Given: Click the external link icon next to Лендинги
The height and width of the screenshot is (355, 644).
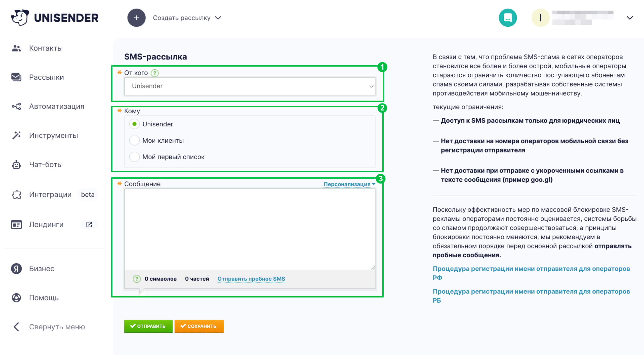Looking at the screenshot, I should tap(89, 224).
